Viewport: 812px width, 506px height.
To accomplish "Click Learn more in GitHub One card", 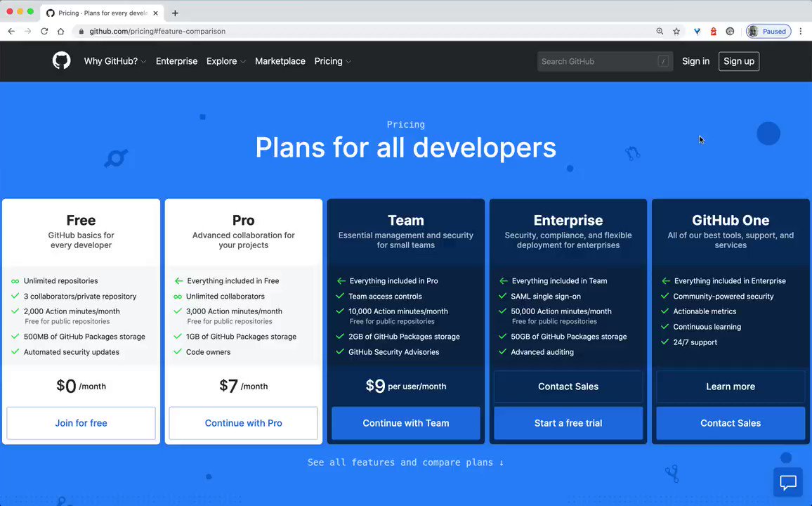I will [x=731, y=387].
